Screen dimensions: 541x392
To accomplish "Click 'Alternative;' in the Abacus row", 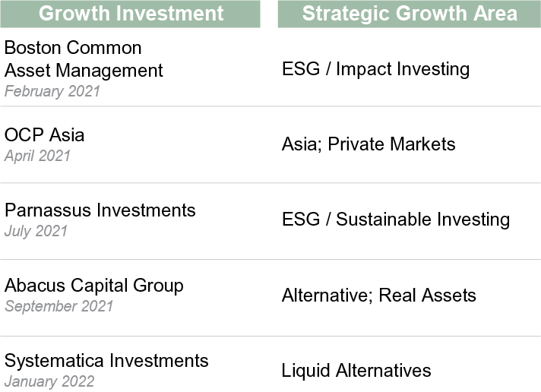I will 327,296.
